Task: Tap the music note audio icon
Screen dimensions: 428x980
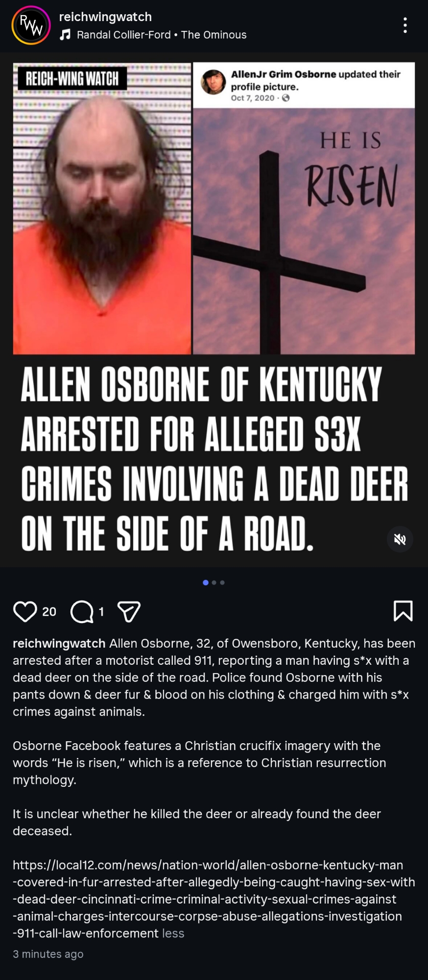Action: tap(65, 35)
